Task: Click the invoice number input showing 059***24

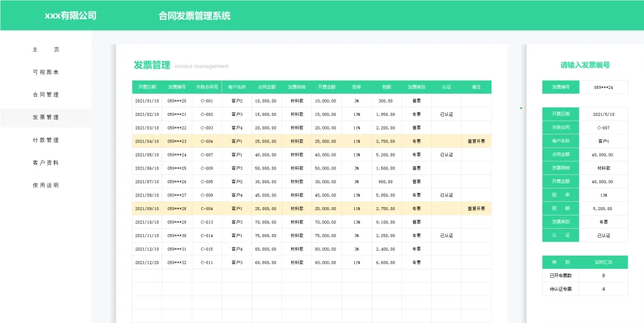Action: [x=603, y=87]
